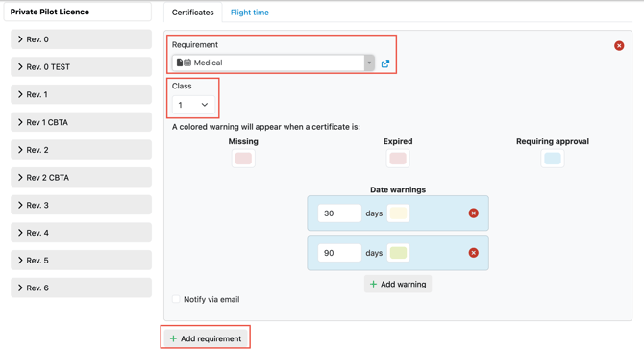Pick the Missing warning color swatch
Viewport: 644px width, 351px height.
click(x=243, y=159)
